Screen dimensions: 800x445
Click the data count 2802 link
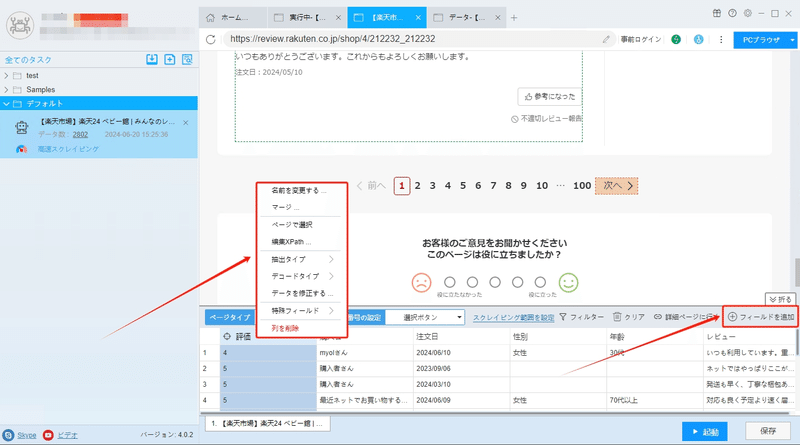(x=80, y=135)
